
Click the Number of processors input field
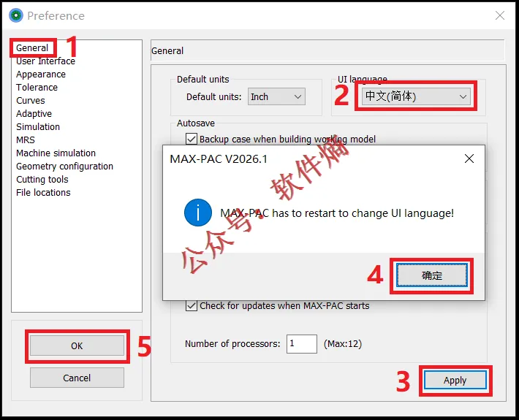click(x=302, y=343)
